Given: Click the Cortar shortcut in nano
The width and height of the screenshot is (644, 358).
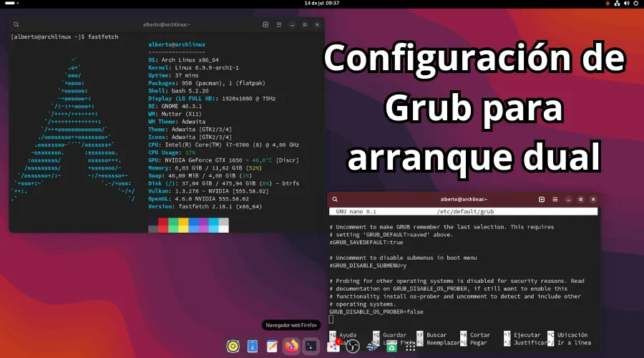Looking at the screenshot, I should pyautogui.click(x=475, y=335).
